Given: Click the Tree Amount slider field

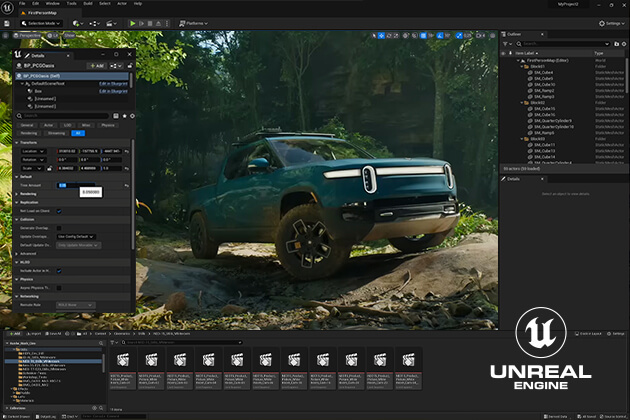Looking at the screenshot, I should click(76, 185).
